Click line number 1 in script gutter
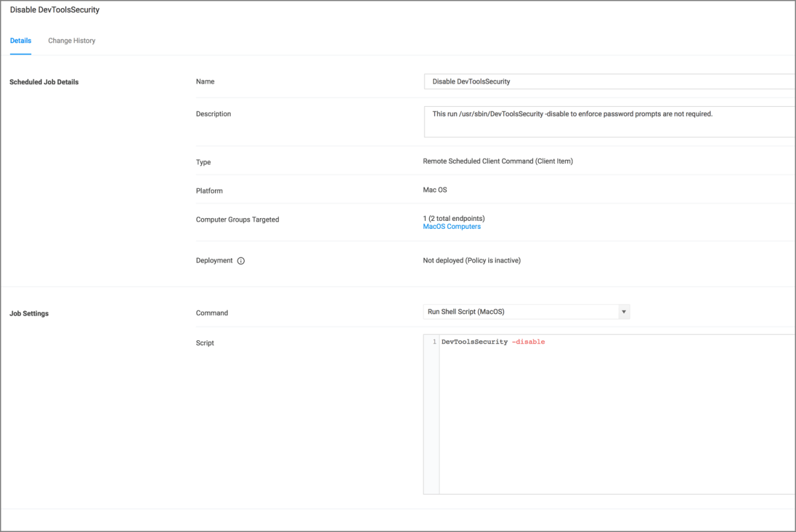Image resolution: width=796 pixels, height=532 pixels. pyautogui.click(x=434, y=342)
